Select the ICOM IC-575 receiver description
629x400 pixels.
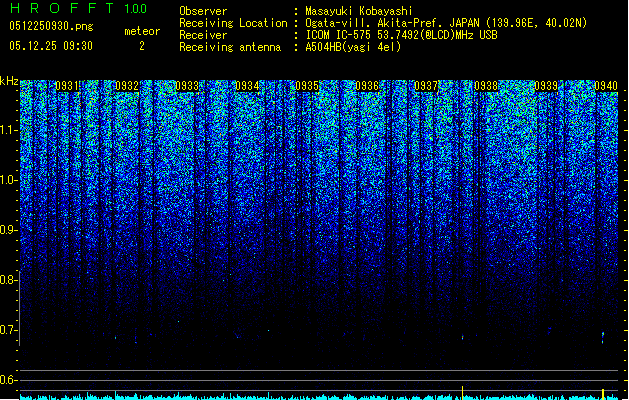402,35
